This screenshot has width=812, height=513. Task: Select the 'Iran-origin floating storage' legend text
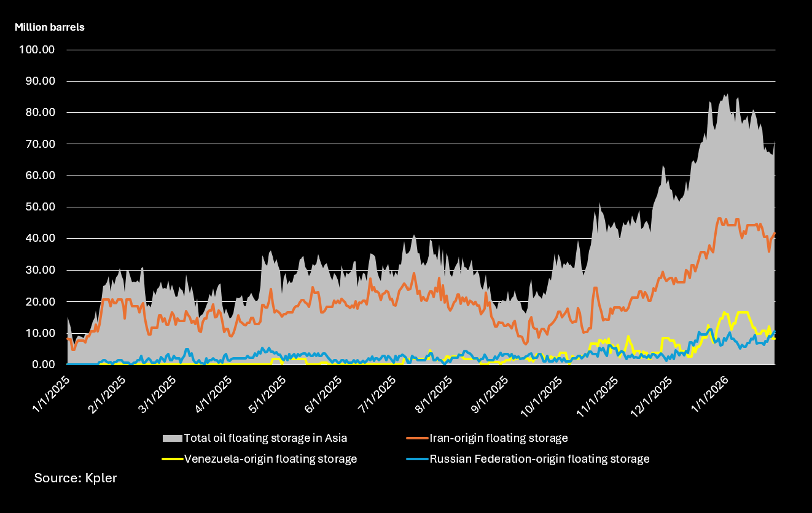coord(498,438)
